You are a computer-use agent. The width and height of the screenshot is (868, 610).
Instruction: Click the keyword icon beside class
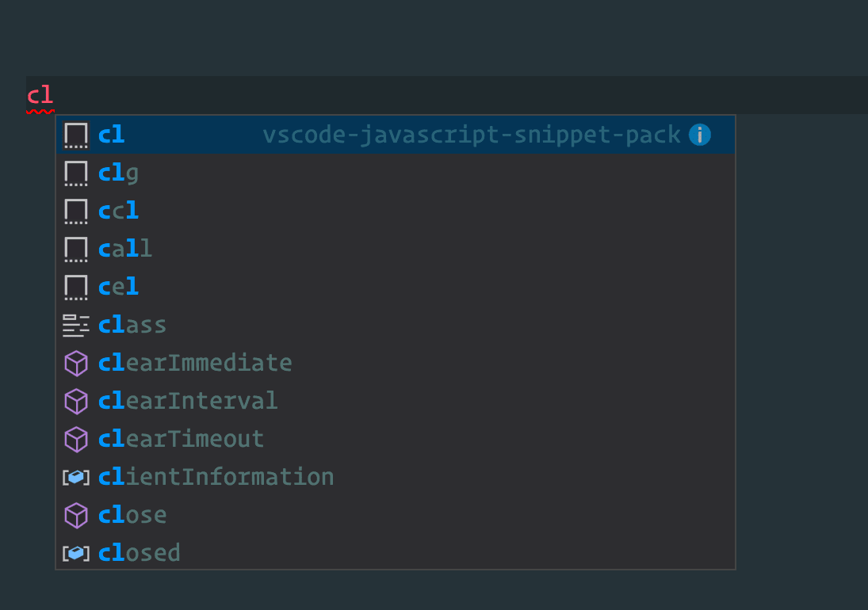click(x=76, y=325)
